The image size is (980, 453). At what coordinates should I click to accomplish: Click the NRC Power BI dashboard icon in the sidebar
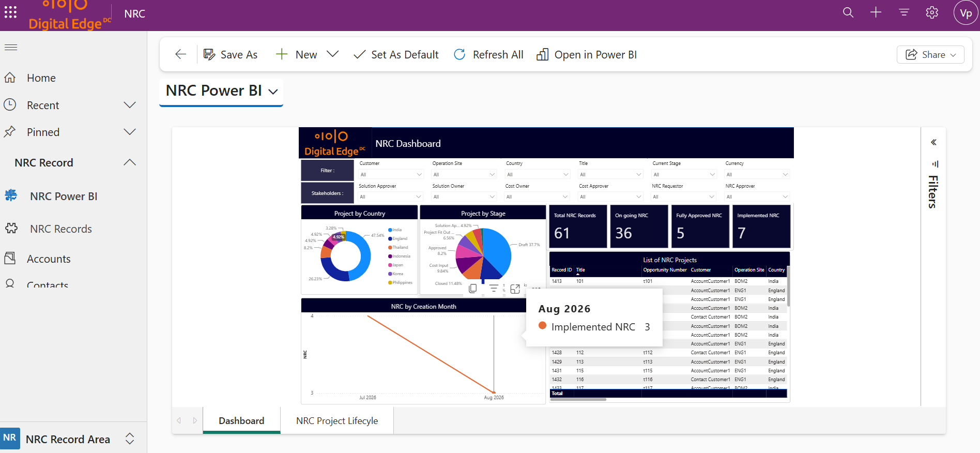[11, 195]
